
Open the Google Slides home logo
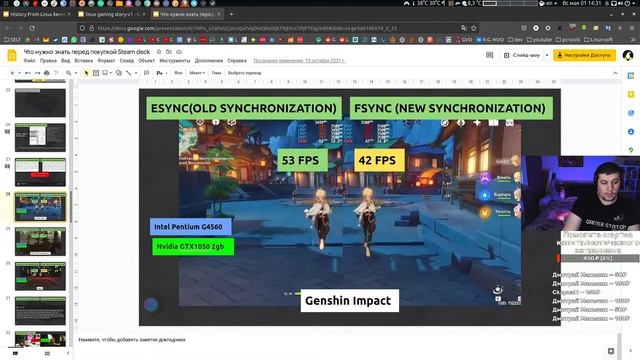coord(12,55)
